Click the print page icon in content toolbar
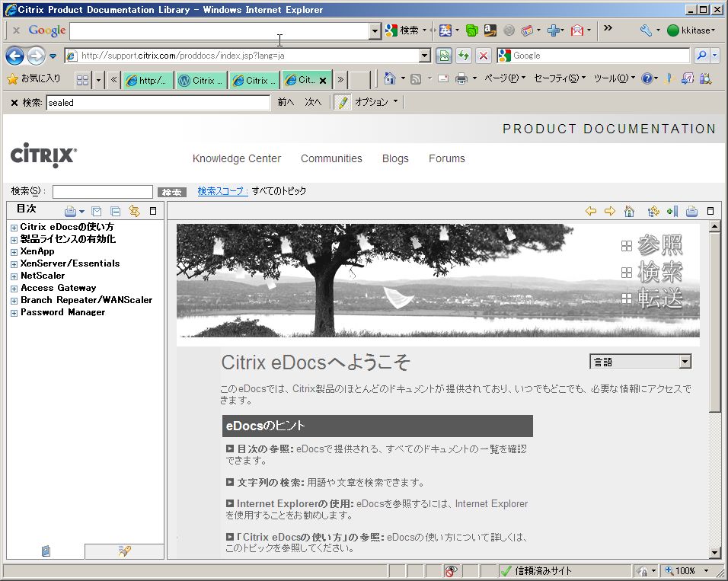The image size is (728, 581). 691,212
